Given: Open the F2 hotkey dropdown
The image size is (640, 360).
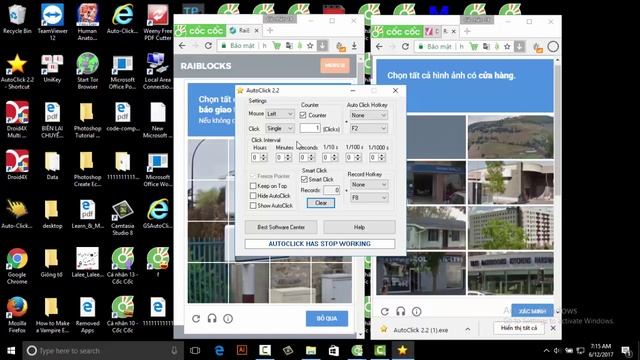Looking at the screenshot, I should pos(369,128).
